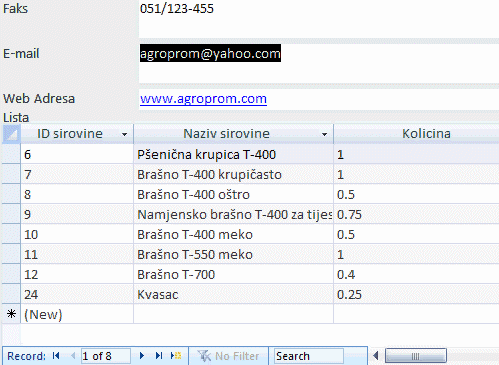Click cell Pšenična krupica T-400
499x365 pixels.
pyautogui.click(x=234, y=154)
